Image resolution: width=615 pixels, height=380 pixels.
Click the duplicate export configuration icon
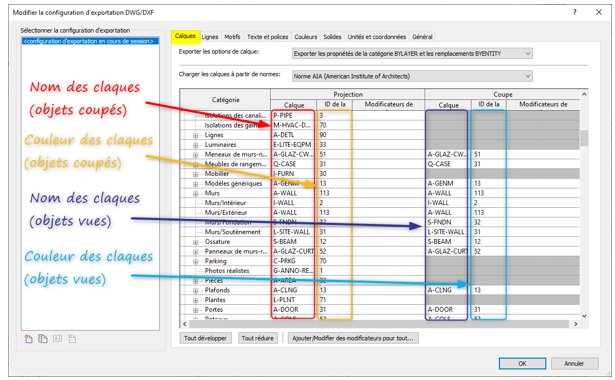(43, 339)
